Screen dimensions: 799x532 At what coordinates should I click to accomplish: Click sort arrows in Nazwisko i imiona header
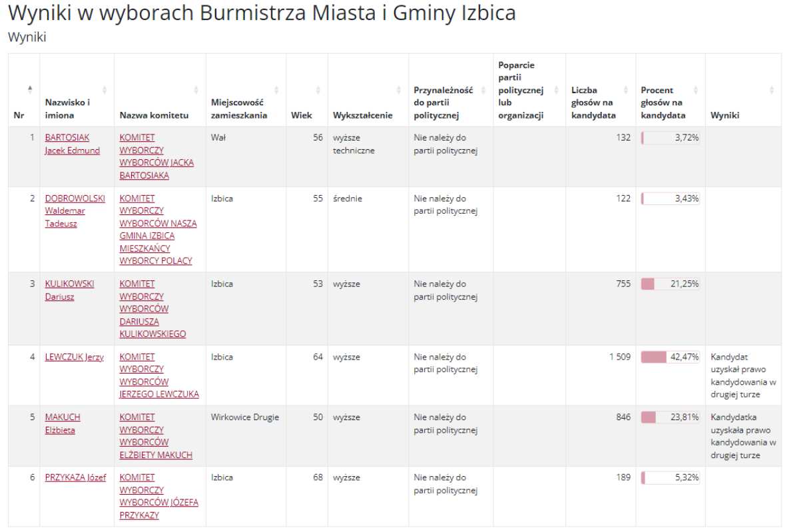coord(105,90)
